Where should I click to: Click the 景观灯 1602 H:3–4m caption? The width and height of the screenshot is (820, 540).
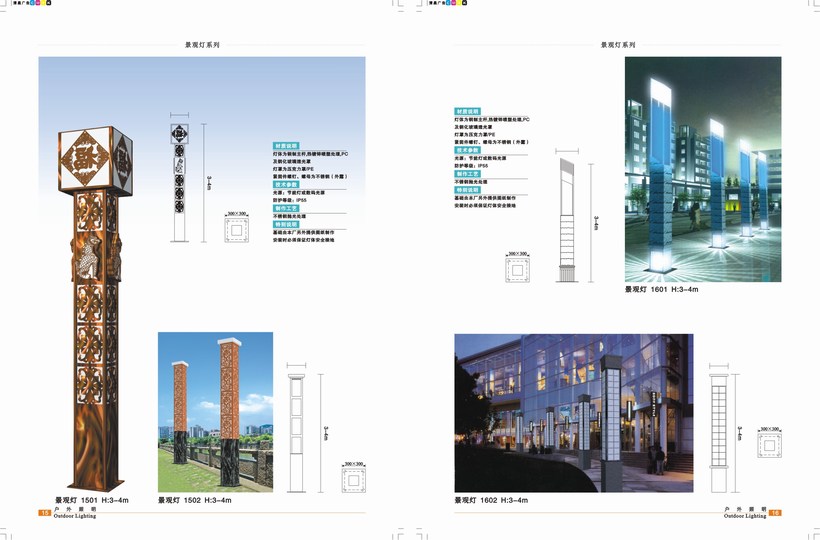pos(491,500)
